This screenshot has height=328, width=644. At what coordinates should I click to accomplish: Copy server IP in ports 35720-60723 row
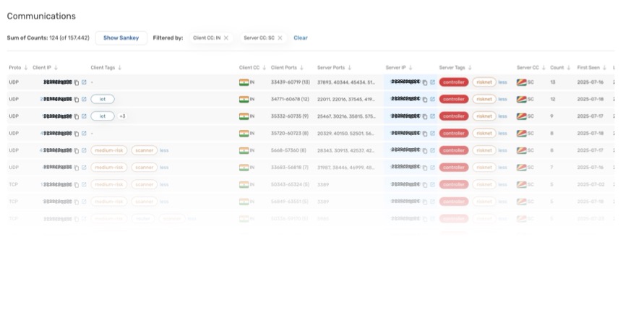pos(425,134)
